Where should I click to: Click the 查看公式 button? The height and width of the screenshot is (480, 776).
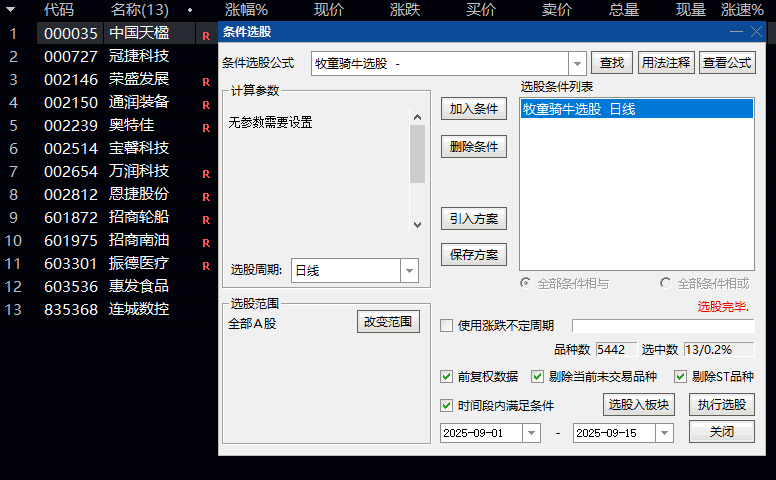tap(727, 63)
